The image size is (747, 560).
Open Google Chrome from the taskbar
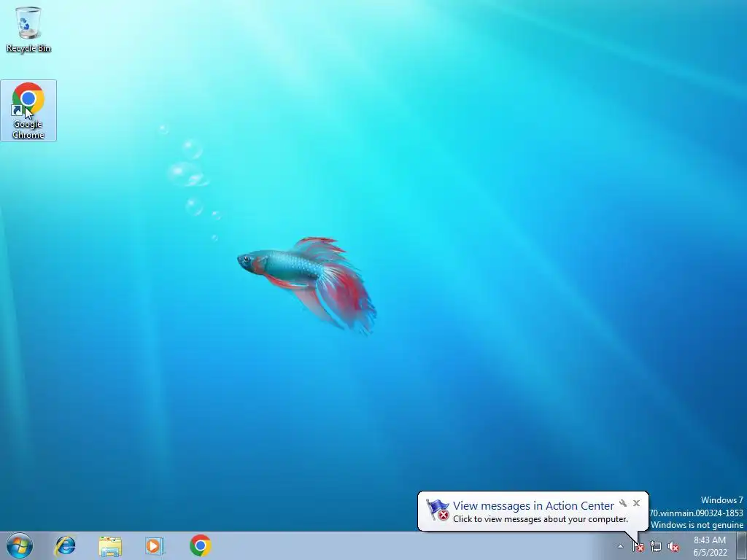(201, 545)
